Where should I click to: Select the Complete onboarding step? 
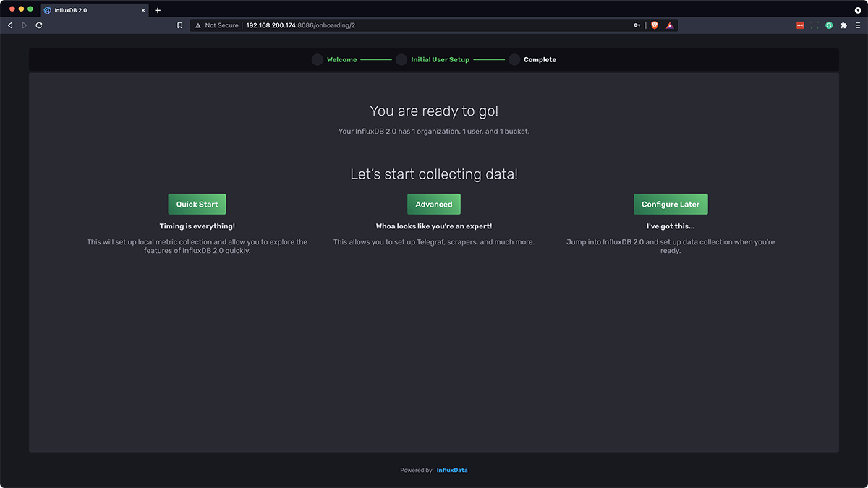[540, 59]
